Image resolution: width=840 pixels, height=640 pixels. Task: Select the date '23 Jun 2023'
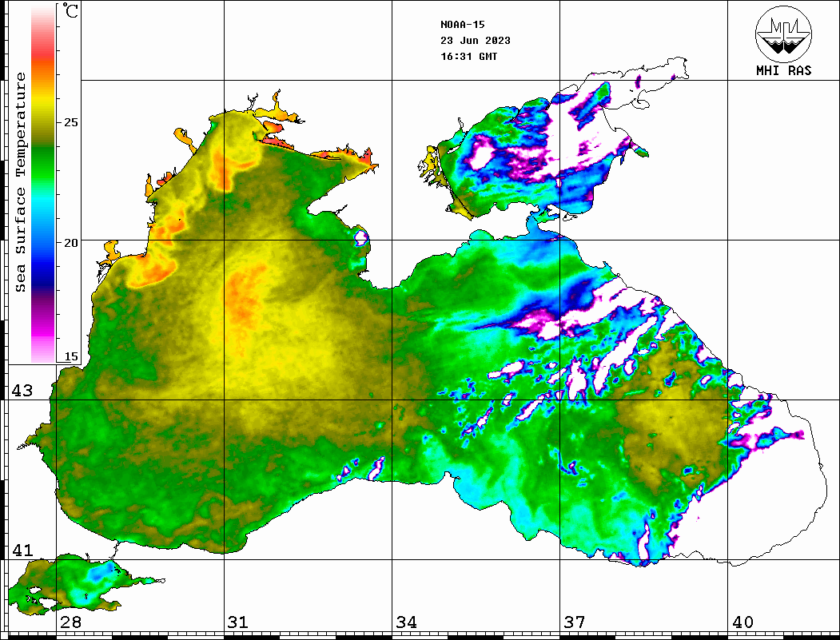tap(476, 41)
